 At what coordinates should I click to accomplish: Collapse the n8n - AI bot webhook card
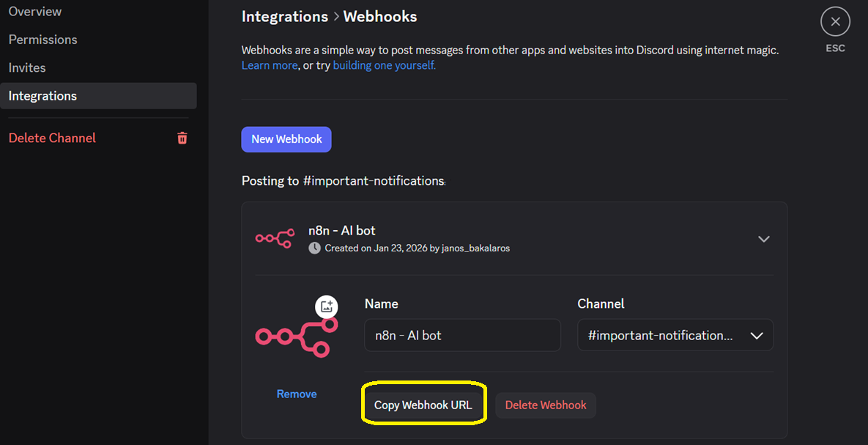(x=763, y=239)
